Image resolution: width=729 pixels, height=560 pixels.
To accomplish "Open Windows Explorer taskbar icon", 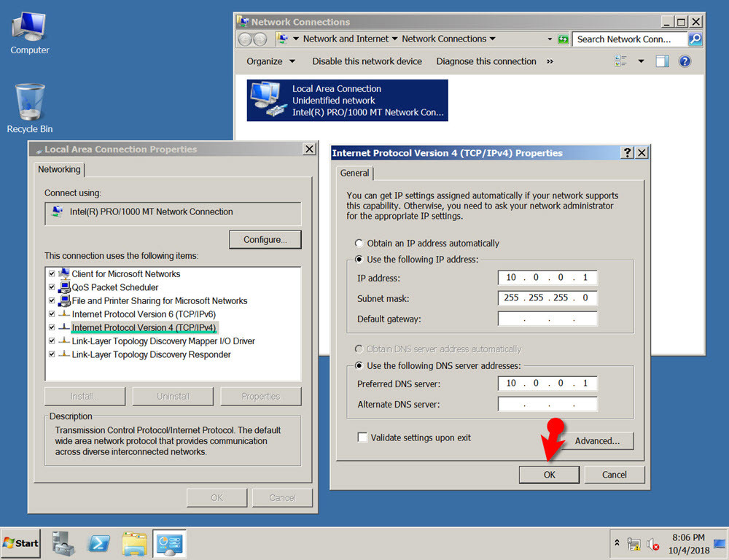I will click(x=134, y=543).
